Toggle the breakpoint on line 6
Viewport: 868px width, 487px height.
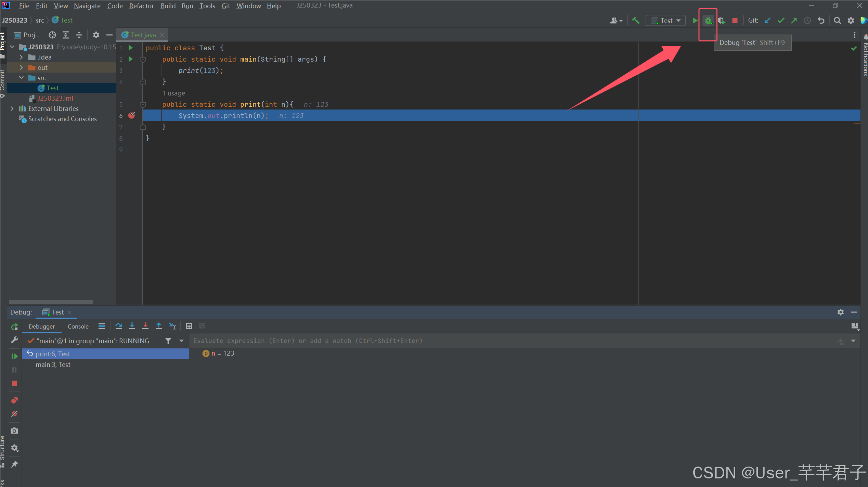click(x=132, y=115)
